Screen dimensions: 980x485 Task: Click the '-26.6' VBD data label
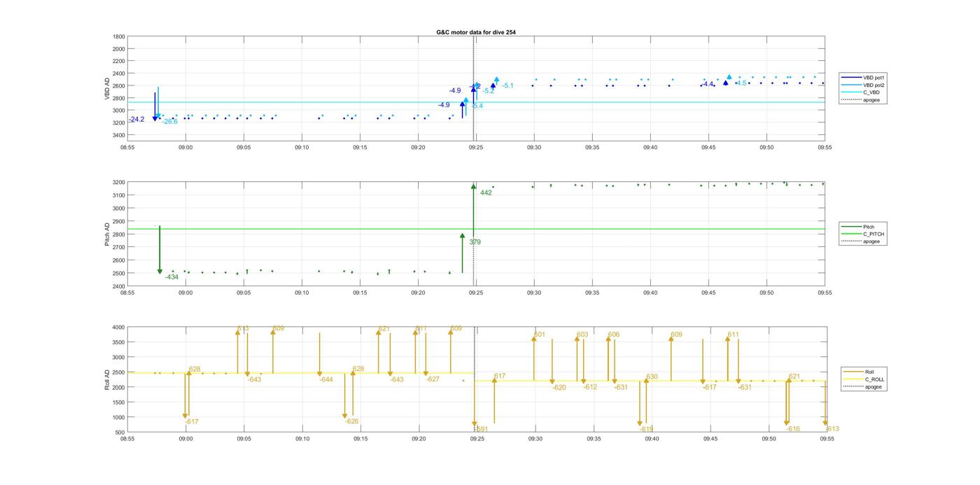coord(169,122)
